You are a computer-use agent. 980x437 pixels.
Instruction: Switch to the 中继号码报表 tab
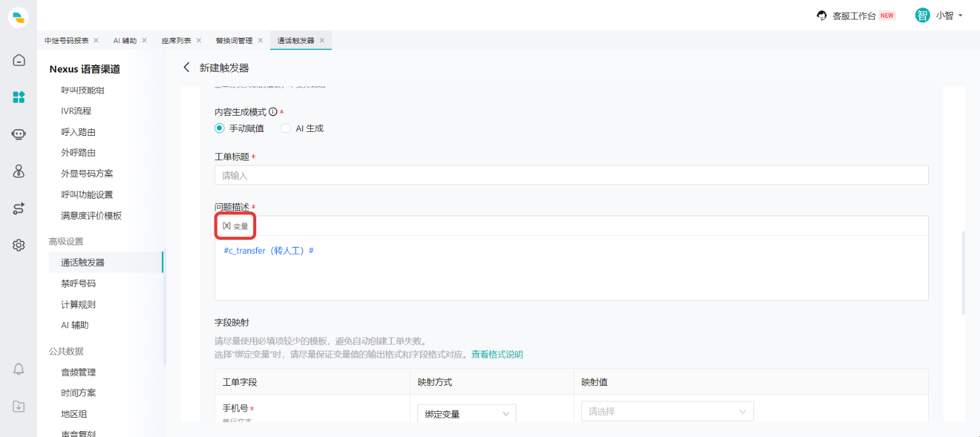click(x=66, y=40)
